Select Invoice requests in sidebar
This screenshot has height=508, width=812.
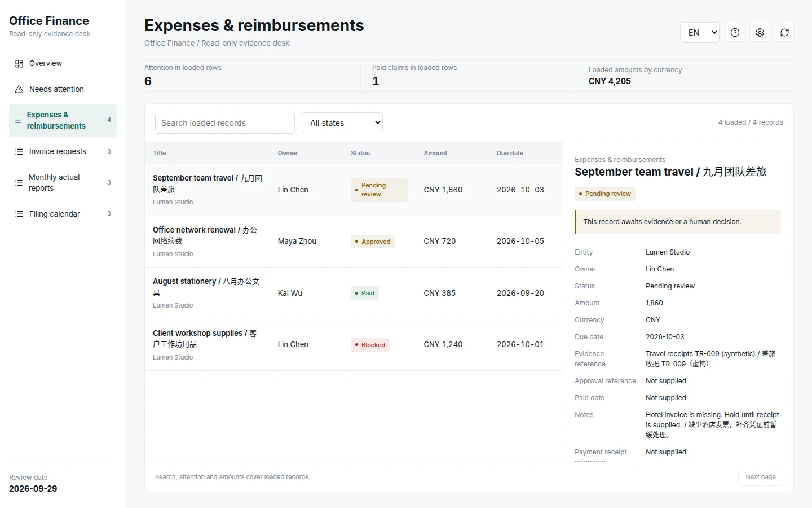63,151
